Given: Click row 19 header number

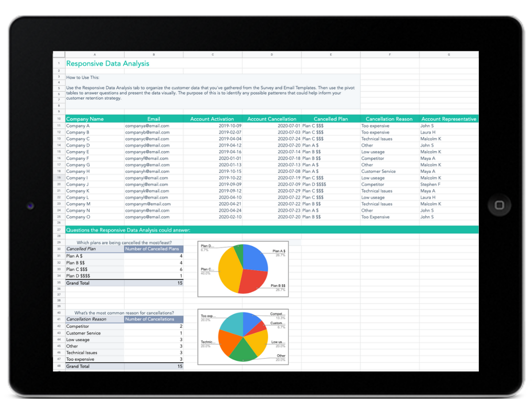Looking at the screenshot, I should [59, 178].
